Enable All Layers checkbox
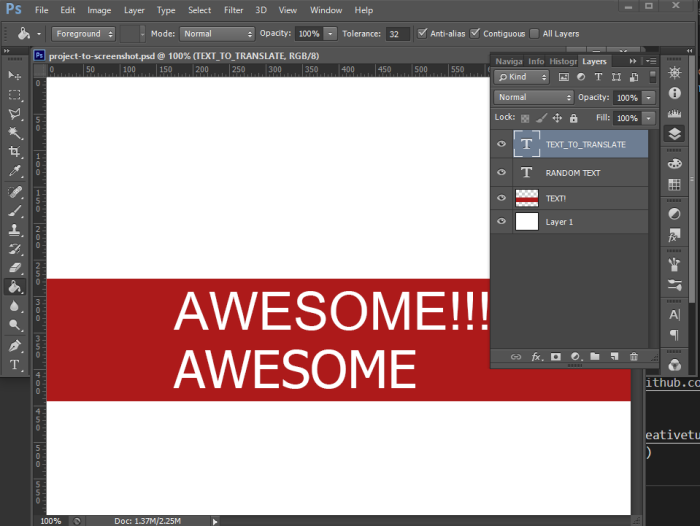Viewport: 700px width, 526px height. coord(534,33)
